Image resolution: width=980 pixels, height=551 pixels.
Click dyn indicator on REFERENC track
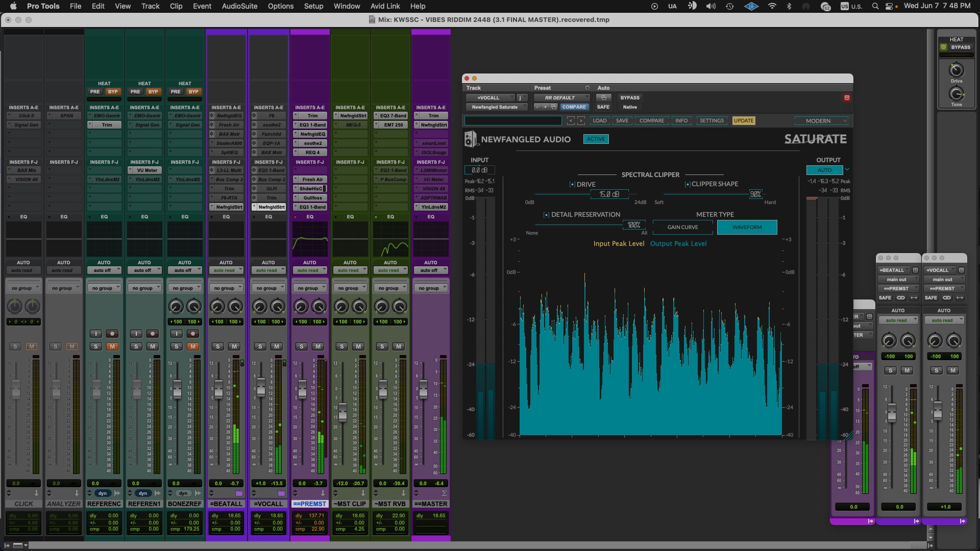(103, 493)
